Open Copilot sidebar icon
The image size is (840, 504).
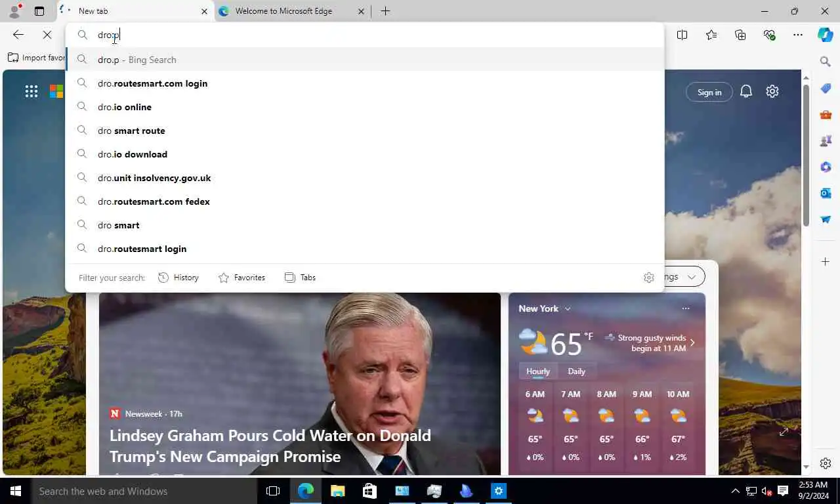(826, 35)
